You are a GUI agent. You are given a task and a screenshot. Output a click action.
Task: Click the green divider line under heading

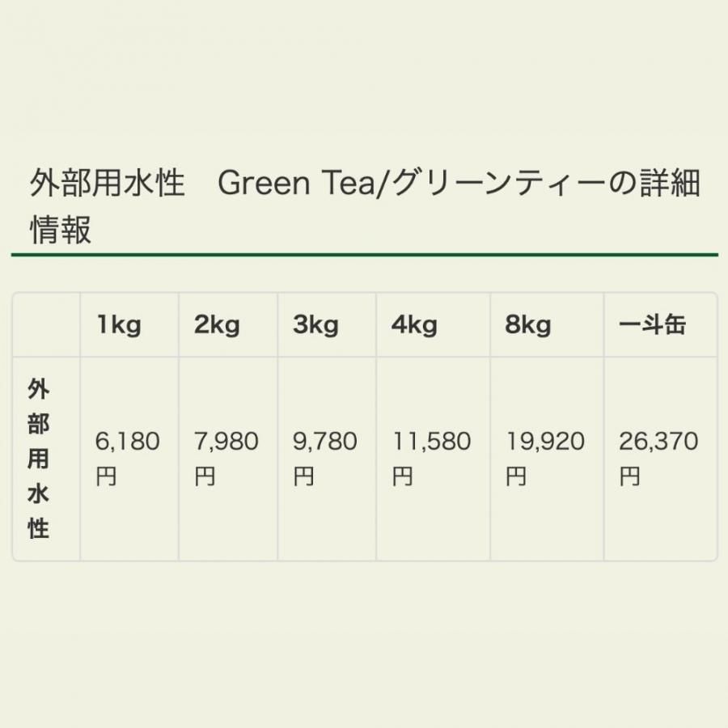(x=364, y=255)
